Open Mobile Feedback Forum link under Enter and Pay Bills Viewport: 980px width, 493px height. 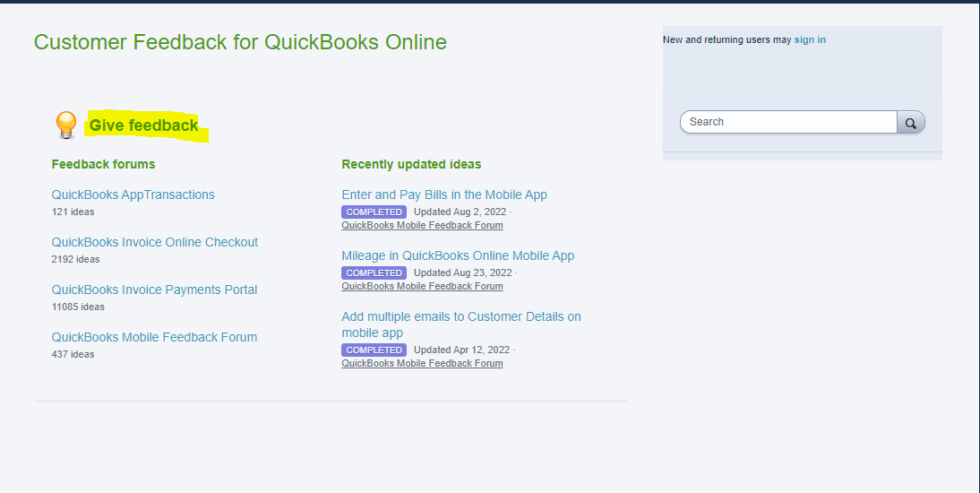click(x=423, y=225)
